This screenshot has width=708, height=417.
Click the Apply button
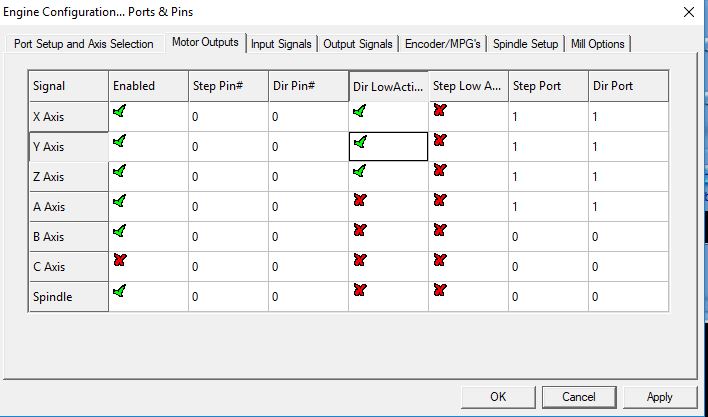[659, 396]
